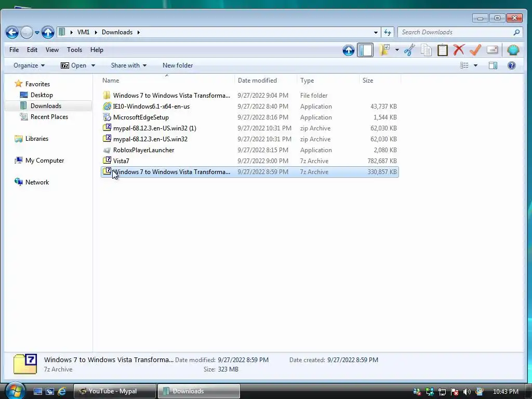Open the Organize dropdown menu
532x399 pixels.
tap(29, 65)
